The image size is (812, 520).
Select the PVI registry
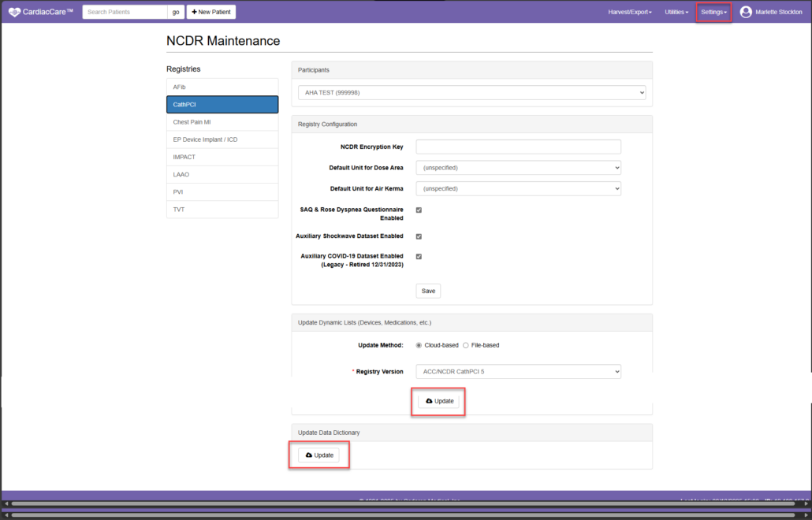222,192
